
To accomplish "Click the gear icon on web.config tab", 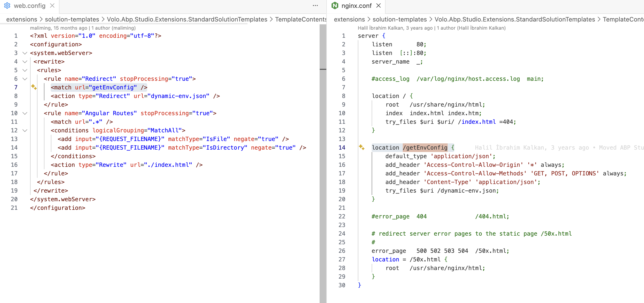I will point(7,5).
